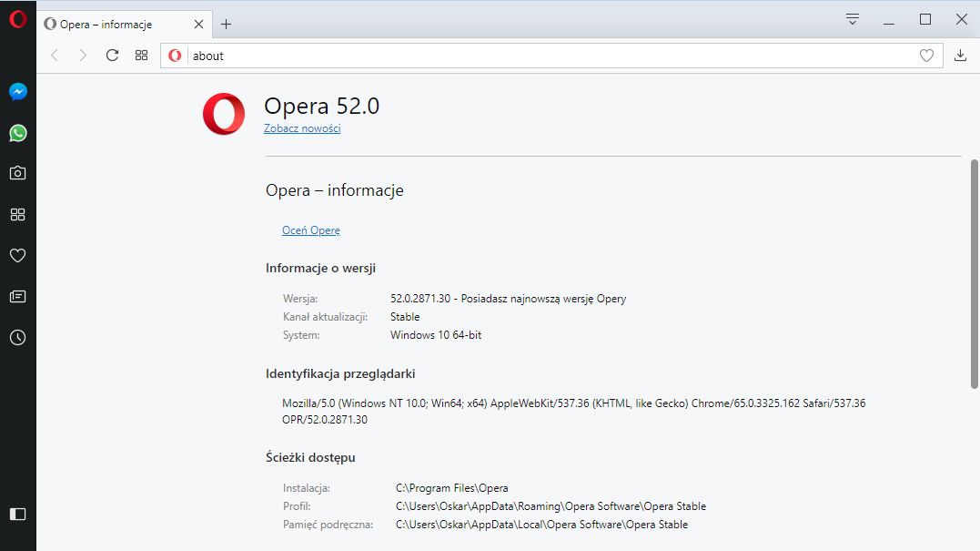Click the Roaming profile path text
980x551 pixels.
tap(551, 506)
